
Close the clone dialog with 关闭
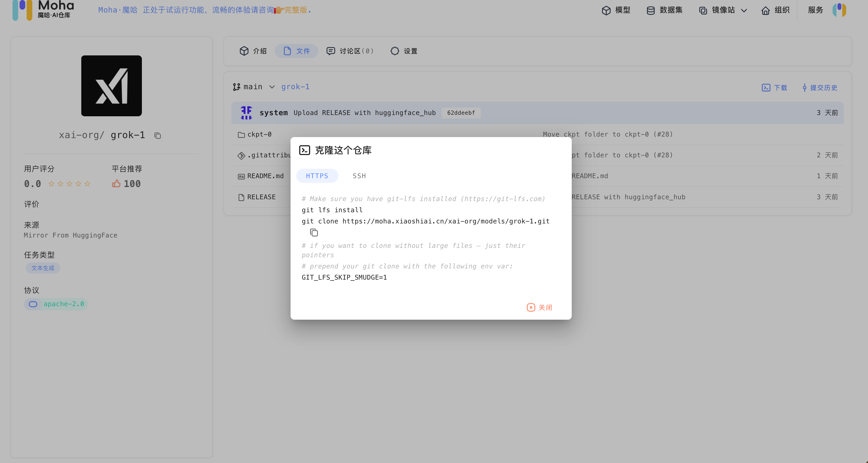[539, 307]
